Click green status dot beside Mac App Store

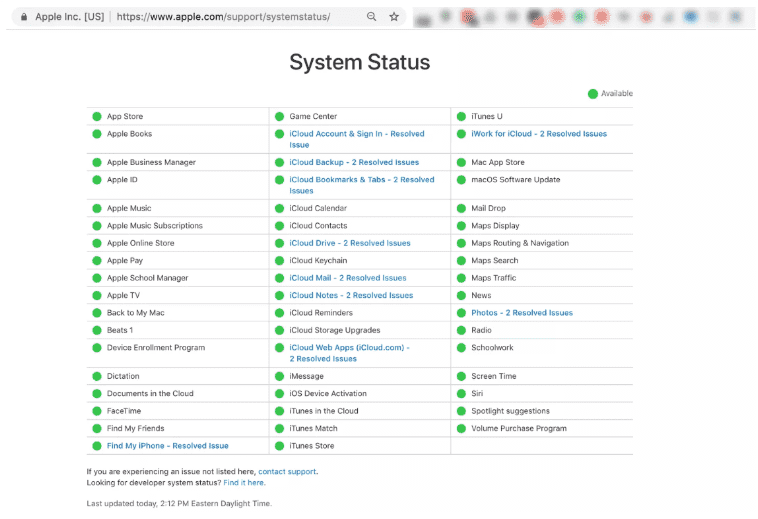[x=461, y=162]
